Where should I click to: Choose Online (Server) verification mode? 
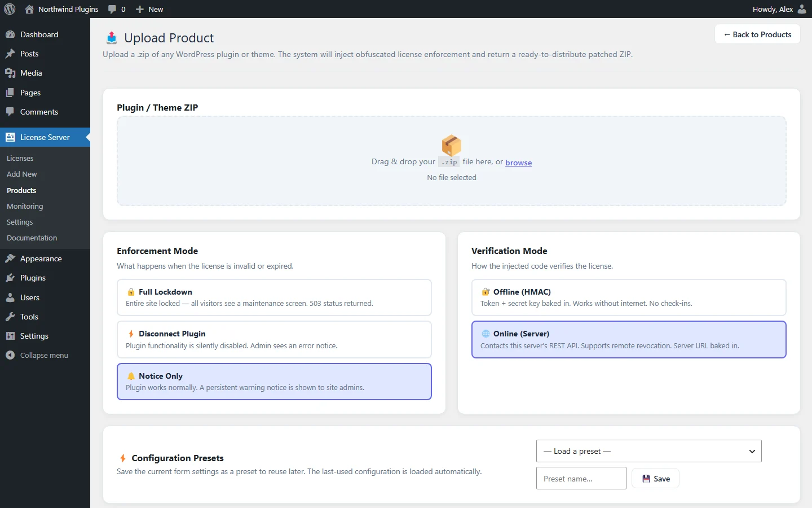[629, 340]
